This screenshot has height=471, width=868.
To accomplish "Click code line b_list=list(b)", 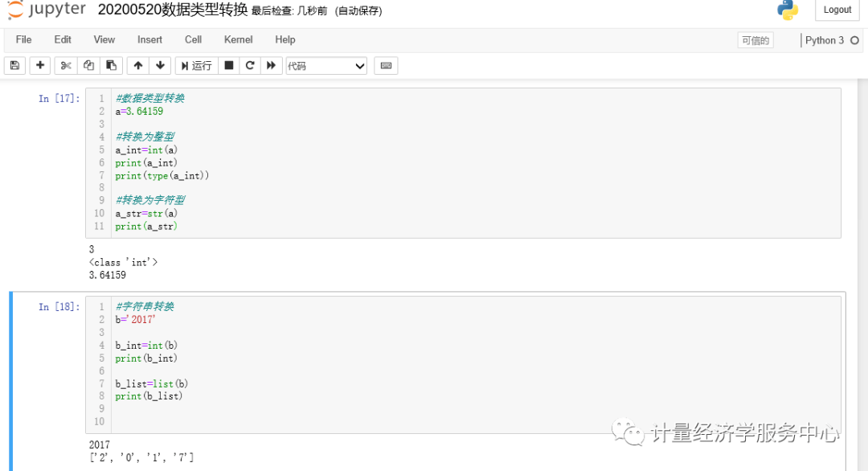I will click(x=152, y=383).
